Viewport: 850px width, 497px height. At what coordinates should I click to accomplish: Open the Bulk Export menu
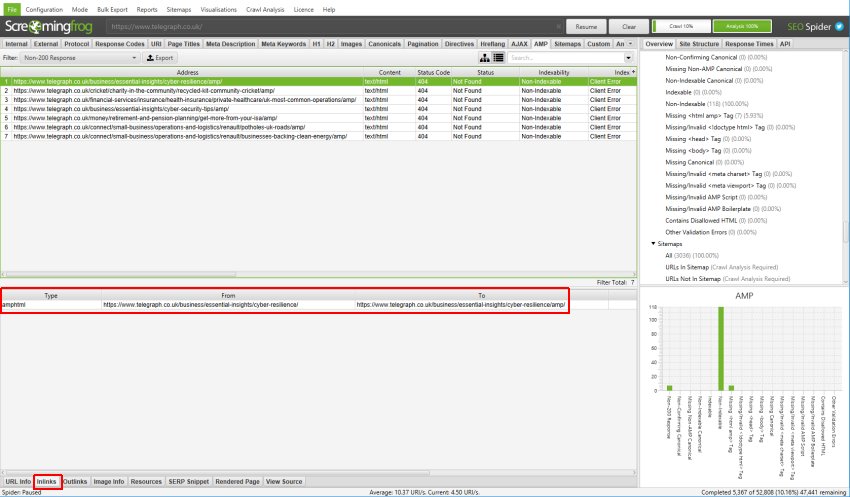tap(112, 9)
